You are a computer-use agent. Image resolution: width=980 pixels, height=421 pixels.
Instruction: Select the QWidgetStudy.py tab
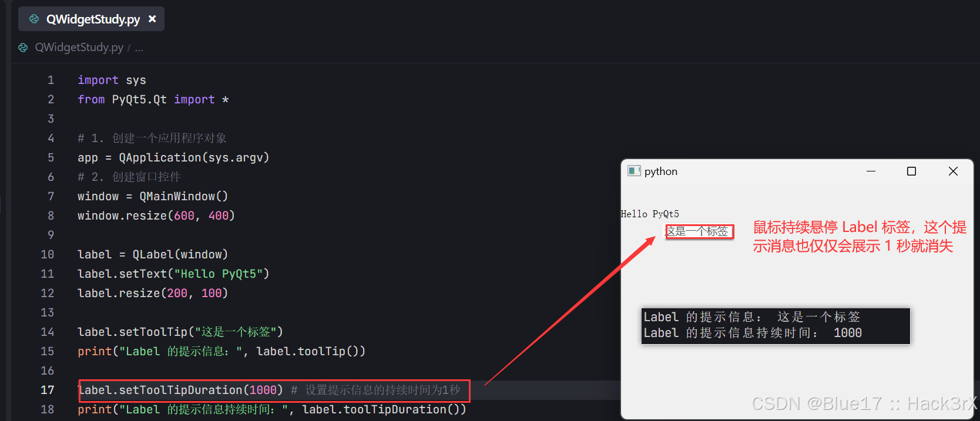click(91, 19)
